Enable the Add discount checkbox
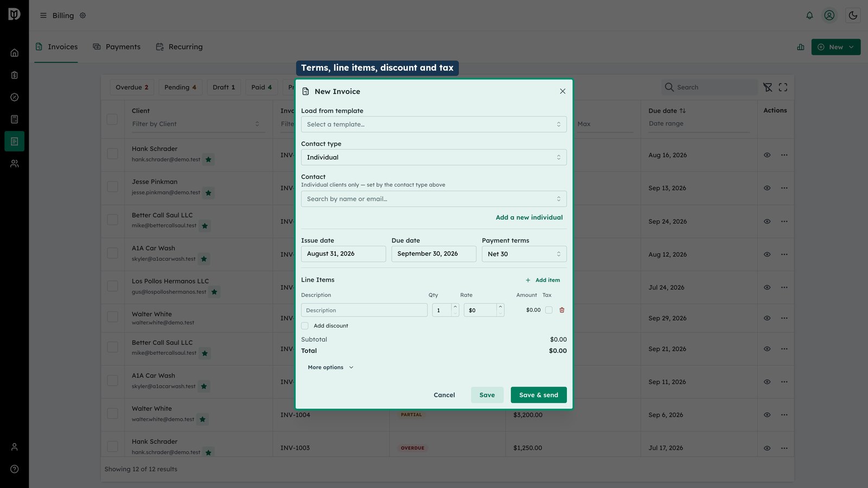868x488 pixels. click(x=305, y=326)
